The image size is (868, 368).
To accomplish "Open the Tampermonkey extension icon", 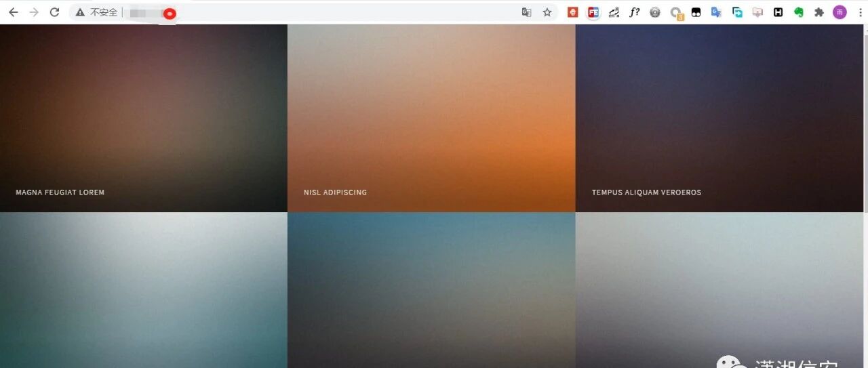I will 696,12.
